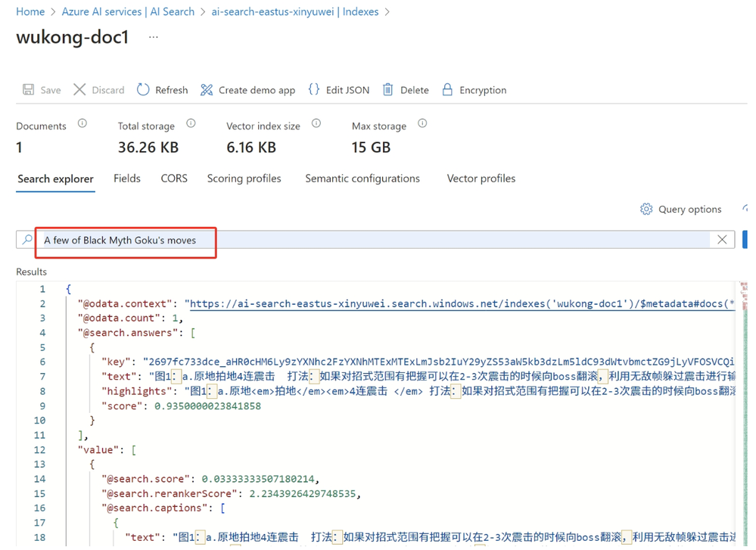The height and width of the screenshot is (550, 756).
Task: Open the info icon beside Max storage
Action: point(422,123)
